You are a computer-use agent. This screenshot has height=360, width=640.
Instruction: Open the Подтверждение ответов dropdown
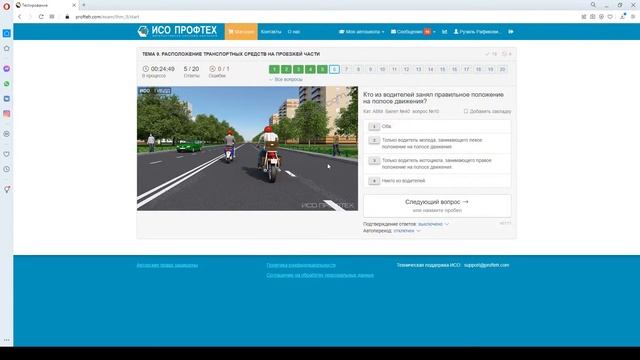click(433, 224)
